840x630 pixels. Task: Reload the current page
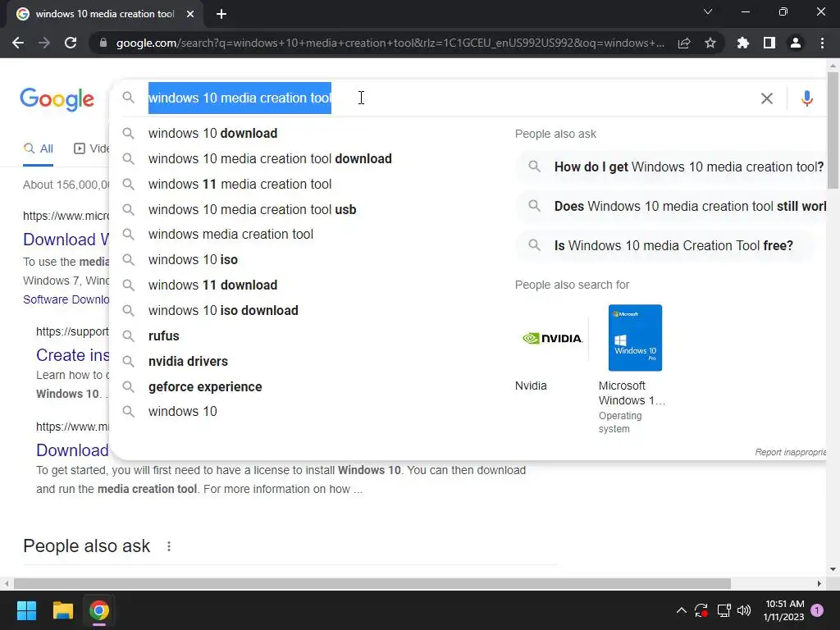tap(71, 43)
